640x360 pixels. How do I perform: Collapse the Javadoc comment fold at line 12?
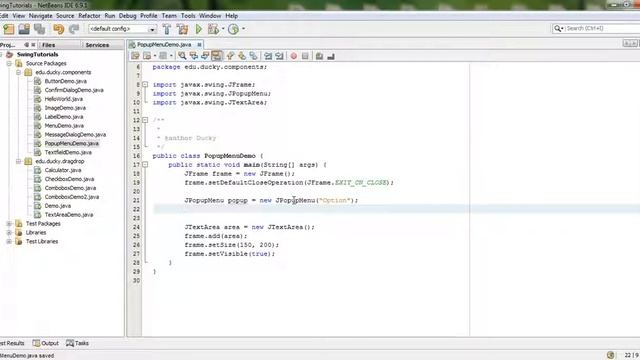[145, 120]
